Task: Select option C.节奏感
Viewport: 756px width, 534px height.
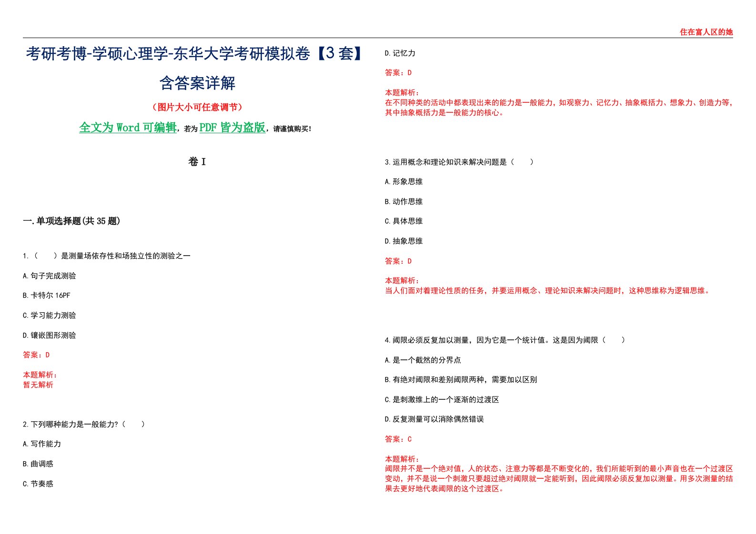Action: point(38,484)
